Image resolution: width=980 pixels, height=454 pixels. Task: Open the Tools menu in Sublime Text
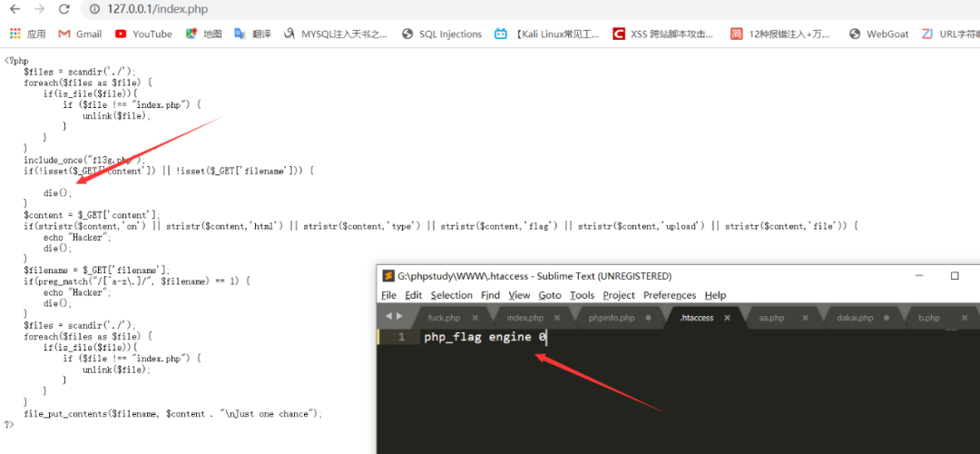click(582, 295)
